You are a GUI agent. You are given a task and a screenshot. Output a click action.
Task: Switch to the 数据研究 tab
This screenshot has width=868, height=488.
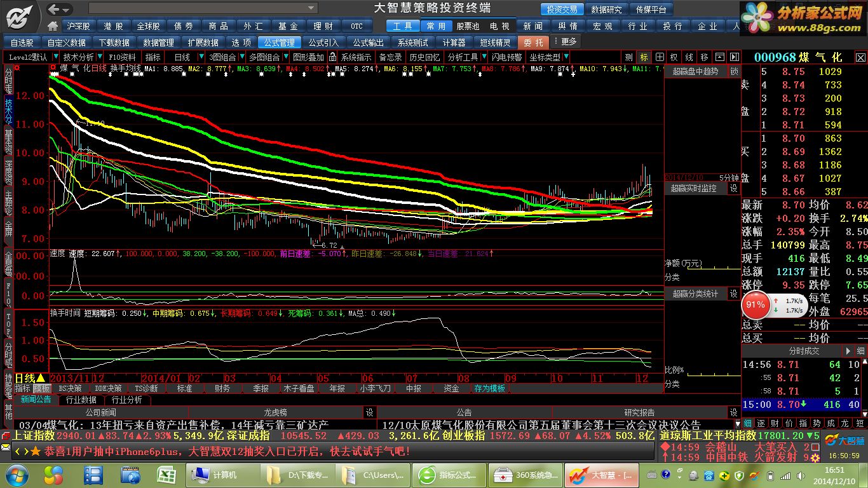[606, 10]
